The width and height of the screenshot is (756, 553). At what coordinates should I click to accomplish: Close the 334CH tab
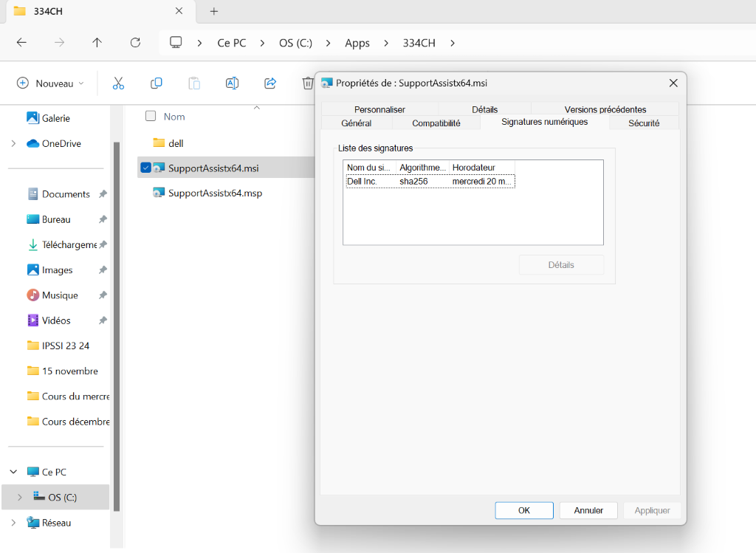[x=179, y=10]
